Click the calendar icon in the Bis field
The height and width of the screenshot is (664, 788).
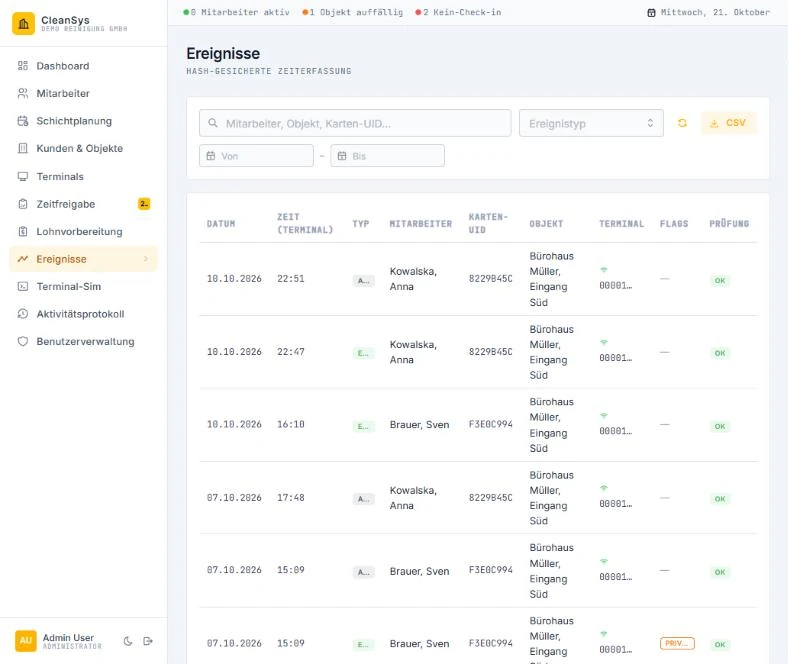(x=342, y=156)
